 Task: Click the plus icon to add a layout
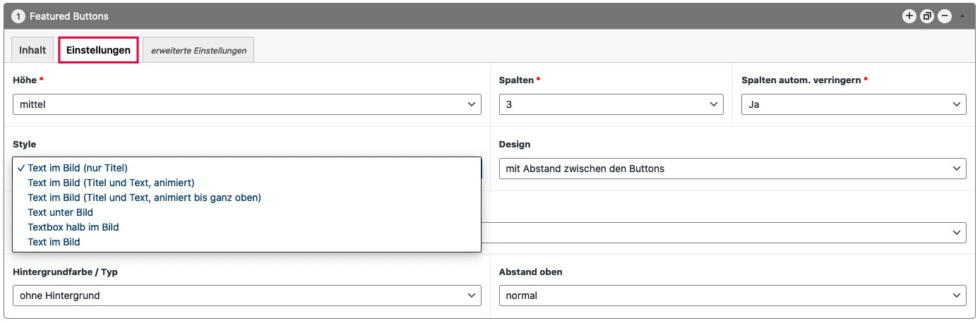pos(909,16)
